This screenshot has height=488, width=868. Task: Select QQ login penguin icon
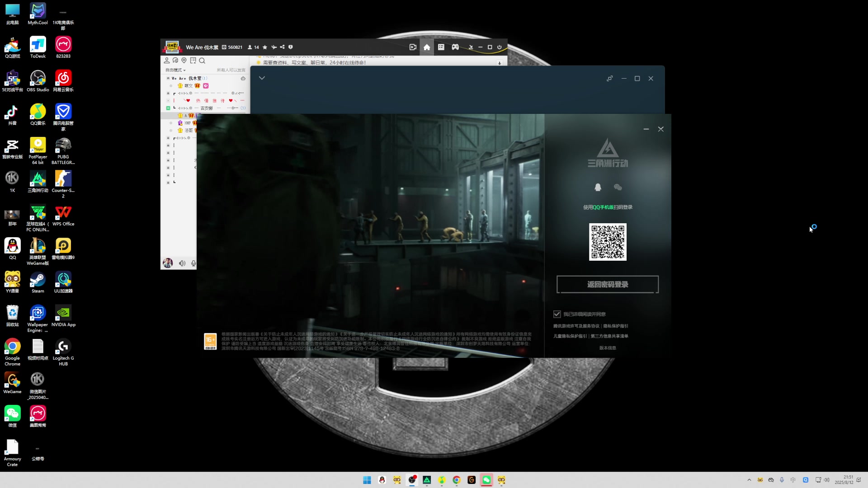598,187
